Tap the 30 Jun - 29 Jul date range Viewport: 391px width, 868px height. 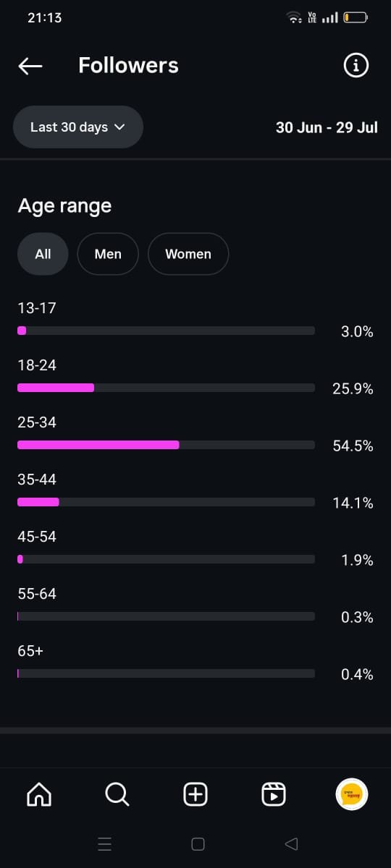327,127
